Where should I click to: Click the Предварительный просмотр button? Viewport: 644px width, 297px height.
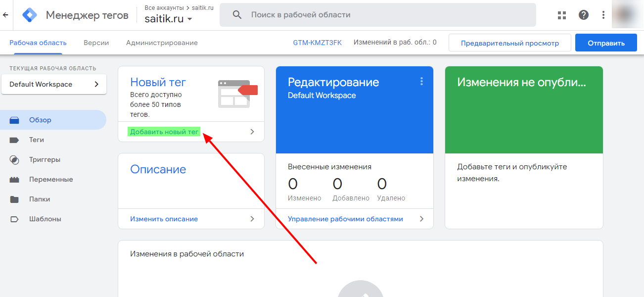pyautogui.click(x=510, y=43)
